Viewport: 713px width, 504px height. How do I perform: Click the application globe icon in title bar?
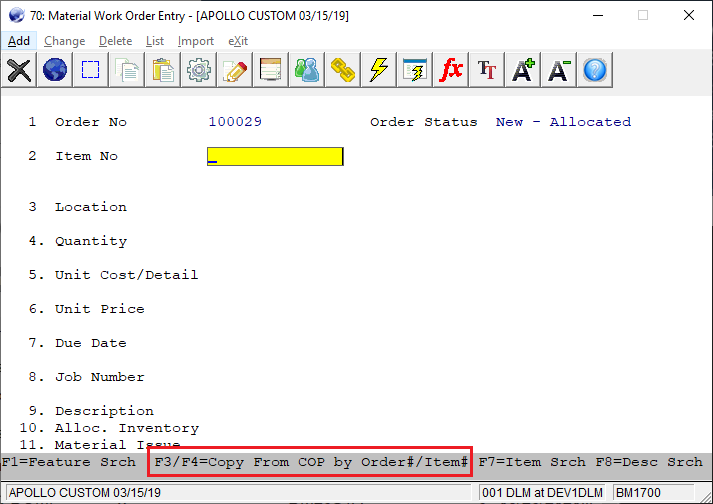16,15
